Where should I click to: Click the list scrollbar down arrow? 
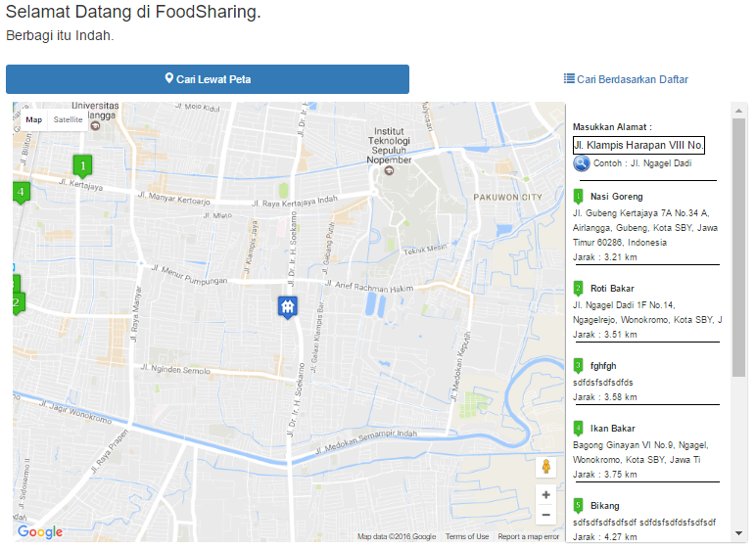[x=738, y=533]
